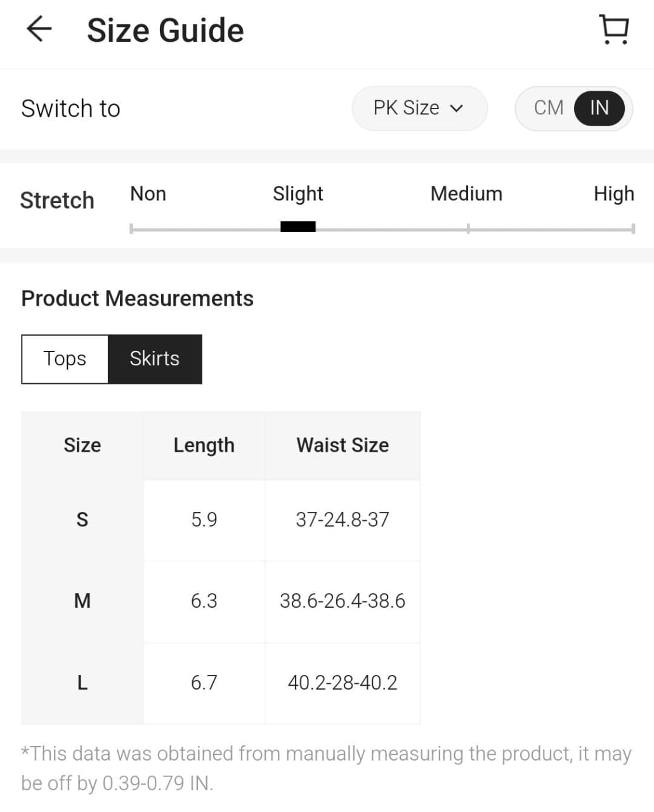Tap the Slight stretch label
Image resolution: width=654 pixels, height=812 pixels.
click(298, 193)
